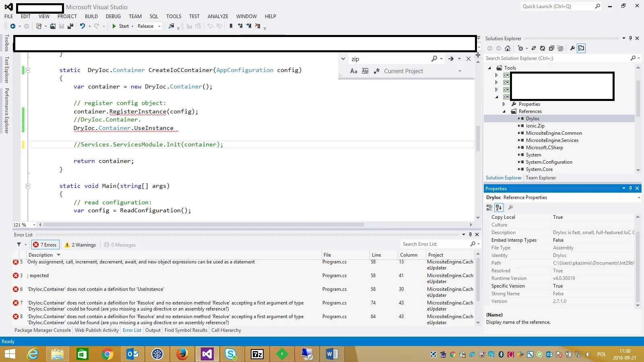
Task: Click the Start debugging button
Action: (x=120, y=26)
